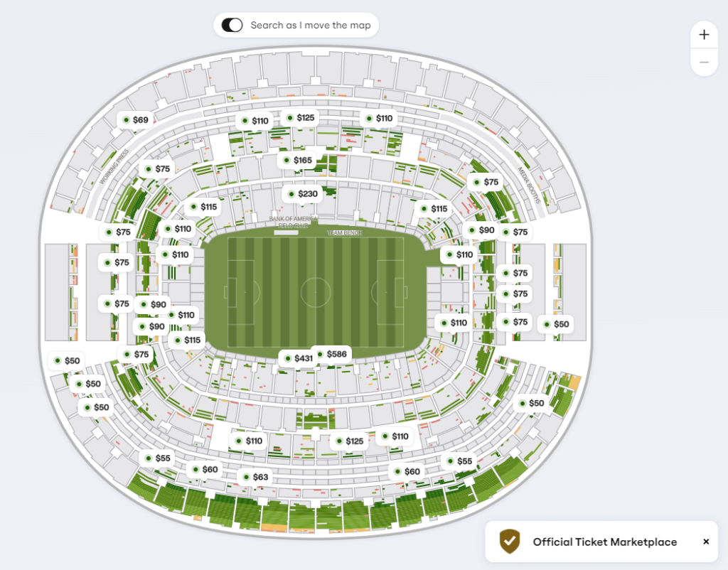Select the $586 price marker
The height and width of the screenshot is (570, 728).
(331, 354)
